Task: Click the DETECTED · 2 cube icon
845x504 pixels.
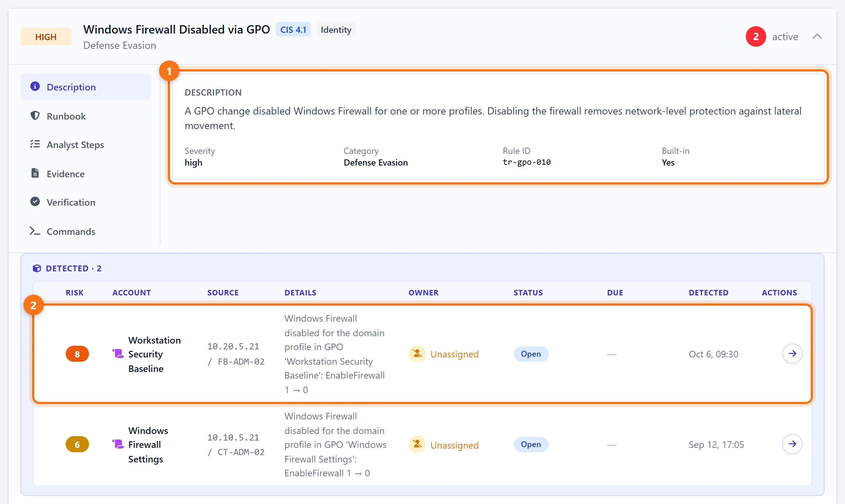Action: 37,268
